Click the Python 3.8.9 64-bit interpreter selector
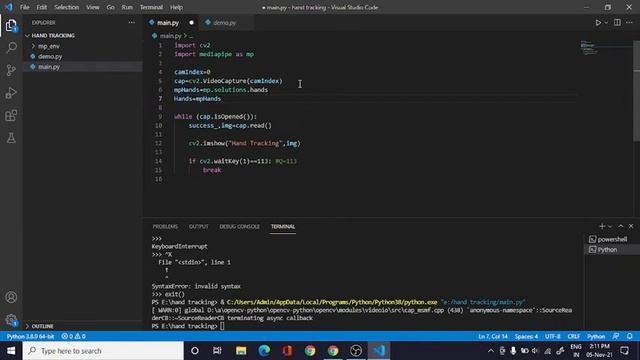Image resolution: width=640 pixels, height=360 pixels. point(31,336)
